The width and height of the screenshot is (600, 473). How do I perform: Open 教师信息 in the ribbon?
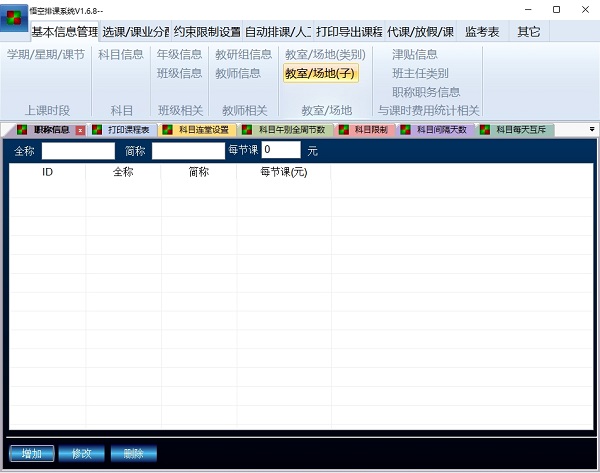coord(238,73)
